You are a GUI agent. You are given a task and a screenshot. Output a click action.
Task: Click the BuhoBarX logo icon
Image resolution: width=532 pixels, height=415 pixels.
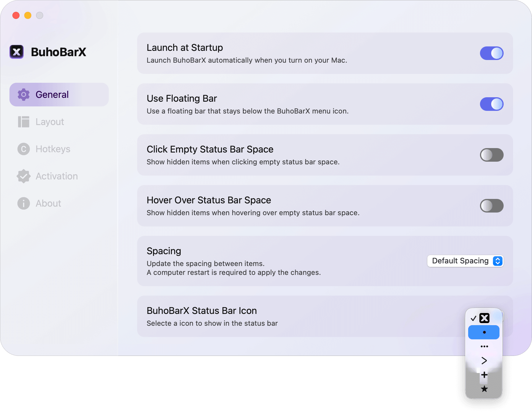click(x=17, y=52)
